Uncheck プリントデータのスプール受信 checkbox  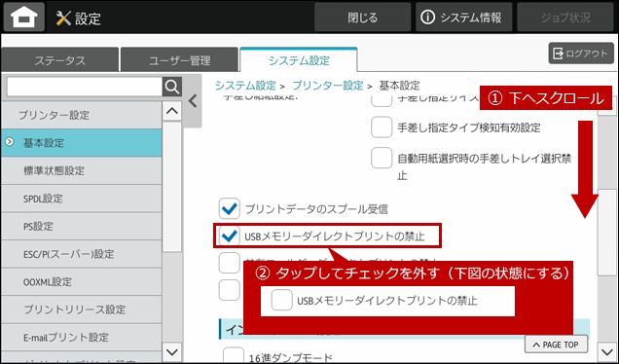click(x=230, y=208)
